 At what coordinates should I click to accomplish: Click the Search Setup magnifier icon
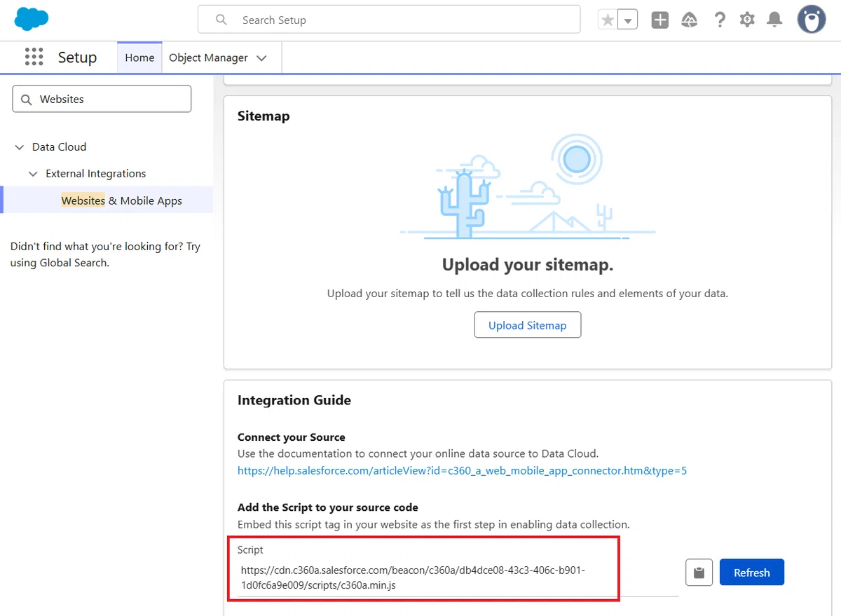[x=221, y=20]
